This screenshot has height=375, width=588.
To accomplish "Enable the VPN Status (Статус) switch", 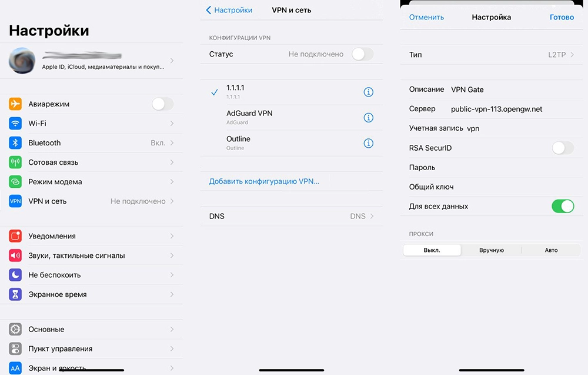I will [362, 54].
